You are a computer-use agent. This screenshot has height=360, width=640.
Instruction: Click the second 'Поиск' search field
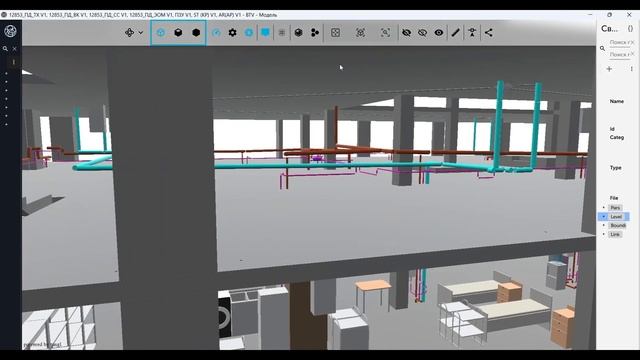(620, 54)
